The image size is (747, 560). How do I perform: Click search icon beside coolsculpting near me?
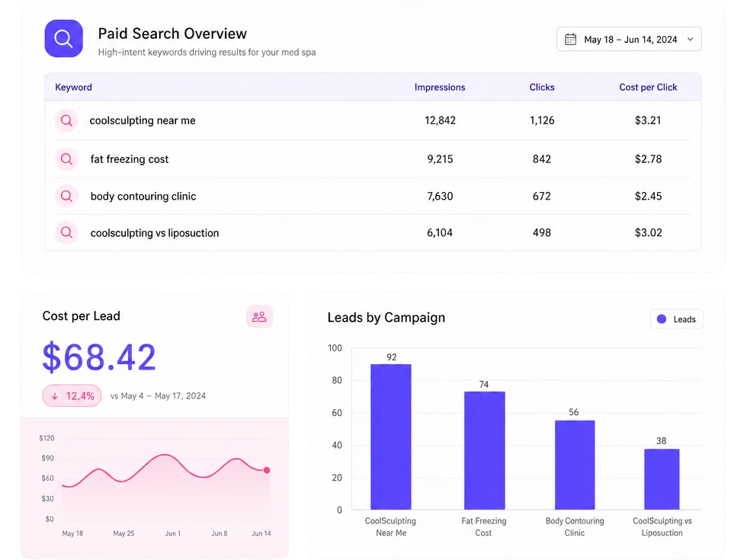(67, 120)
